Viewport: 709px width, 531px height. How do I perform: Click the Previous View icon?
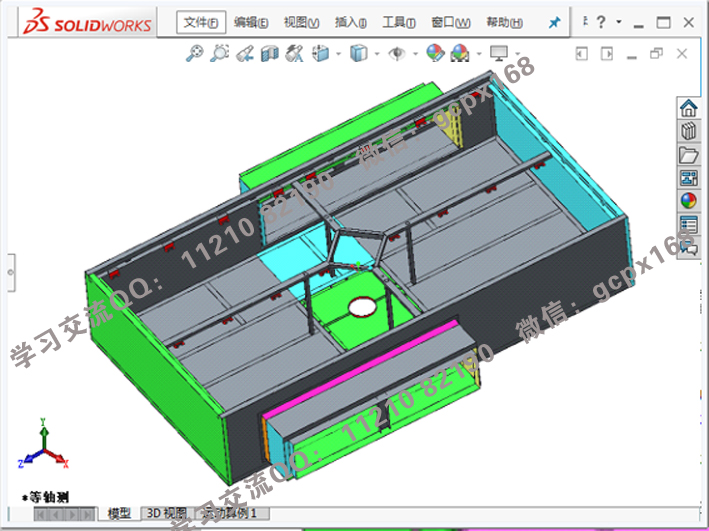click(244, 54)
